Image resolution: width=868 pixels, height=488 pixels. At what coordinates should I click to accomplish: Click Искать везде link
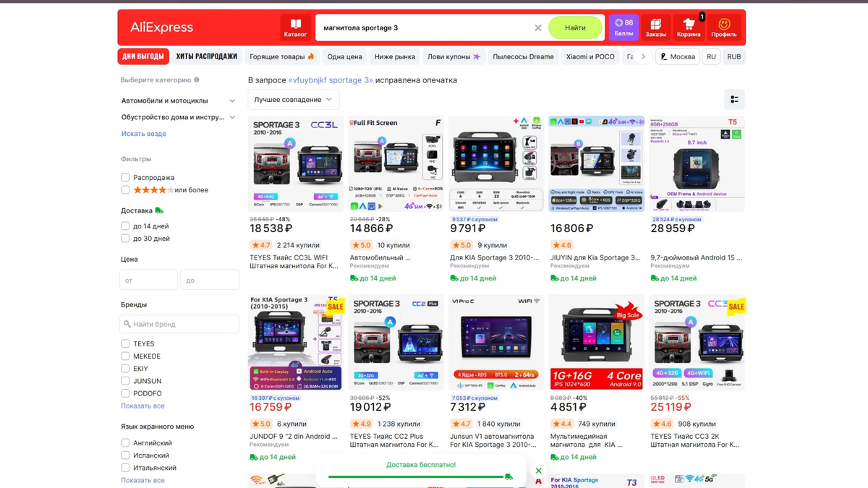[143, 134]
